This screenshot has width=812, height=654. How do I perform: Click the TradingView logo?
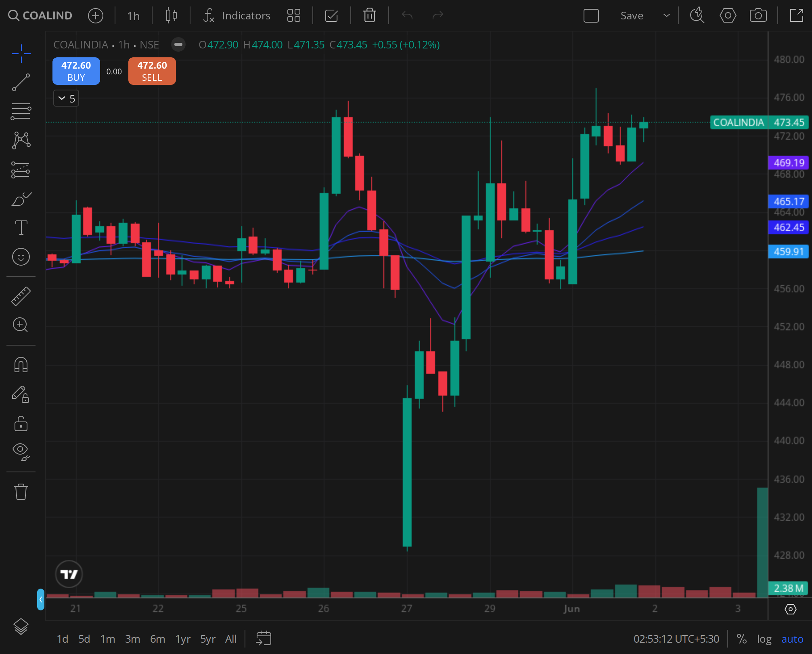pos(69,574)
